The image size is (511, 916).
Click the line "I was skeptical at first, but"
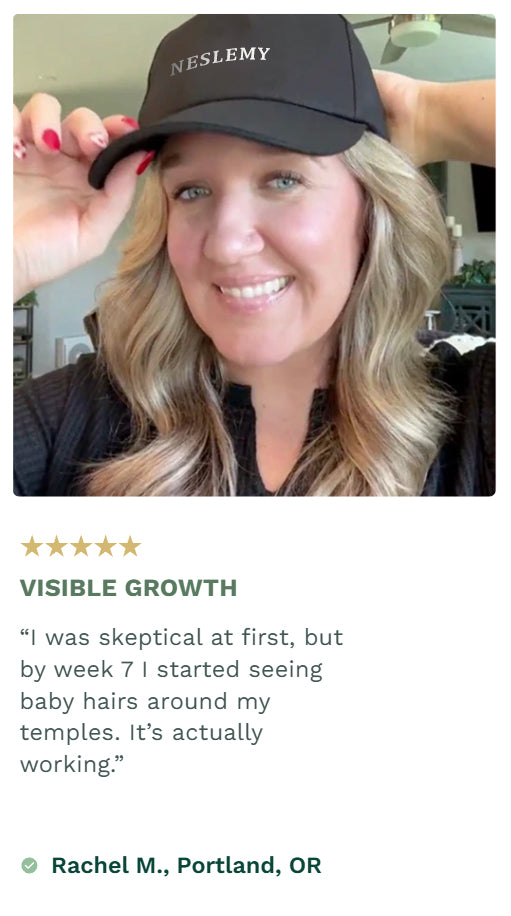coord(182,638)
